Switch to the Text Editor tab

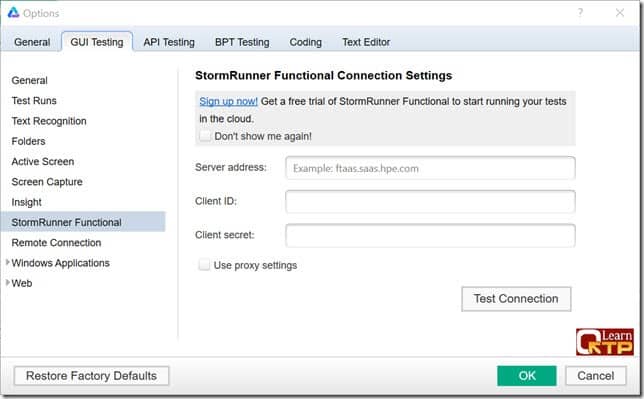[366, 42]
